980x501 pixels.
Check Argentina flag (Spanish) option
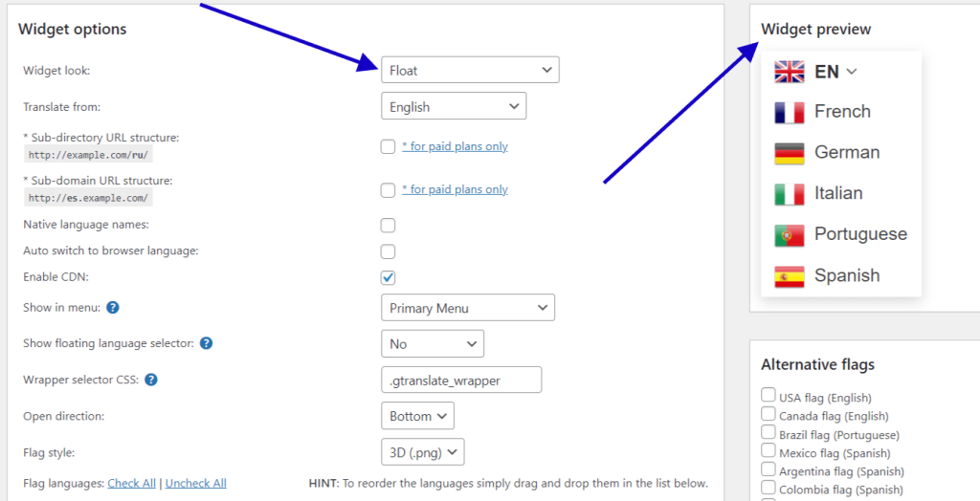click(x=768, y=468)
